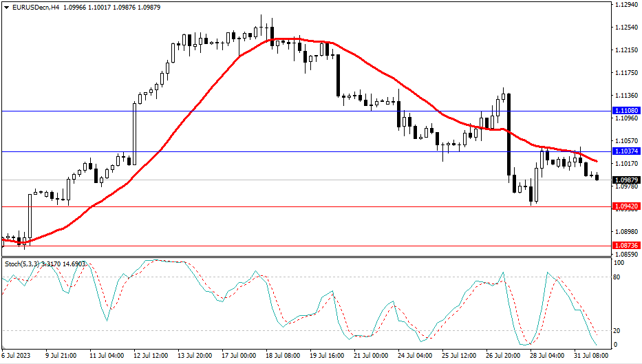Click the stochastic 20 level label
This screenshot has width=642, height=364.
pos(617,331)
